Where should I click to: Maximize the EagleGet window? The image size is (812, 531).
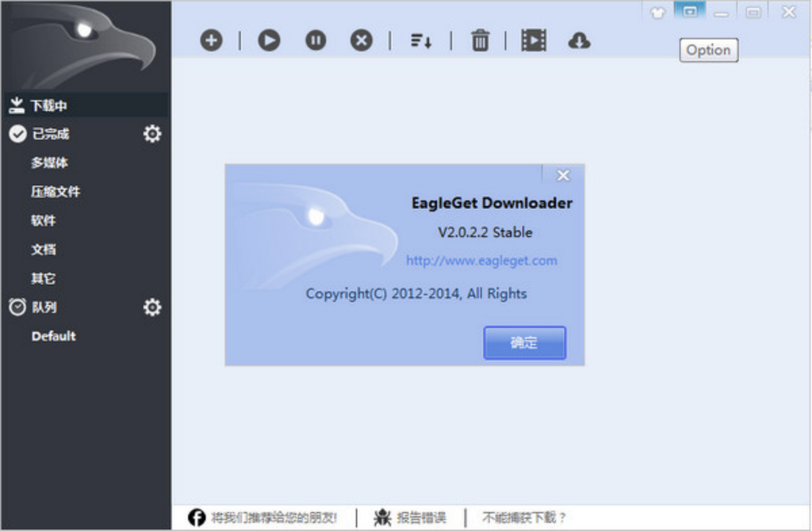753,13
